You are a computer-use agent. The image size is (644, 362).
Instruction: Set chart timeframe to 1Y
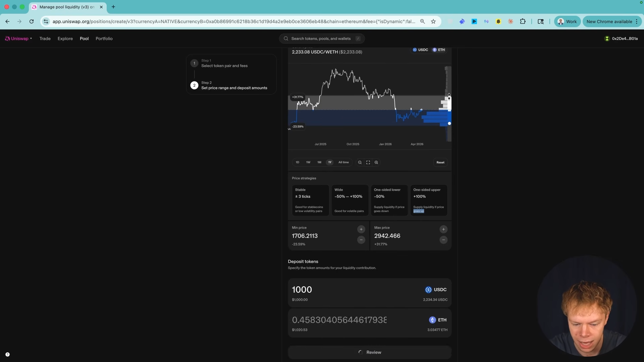(x=330, y=162)
